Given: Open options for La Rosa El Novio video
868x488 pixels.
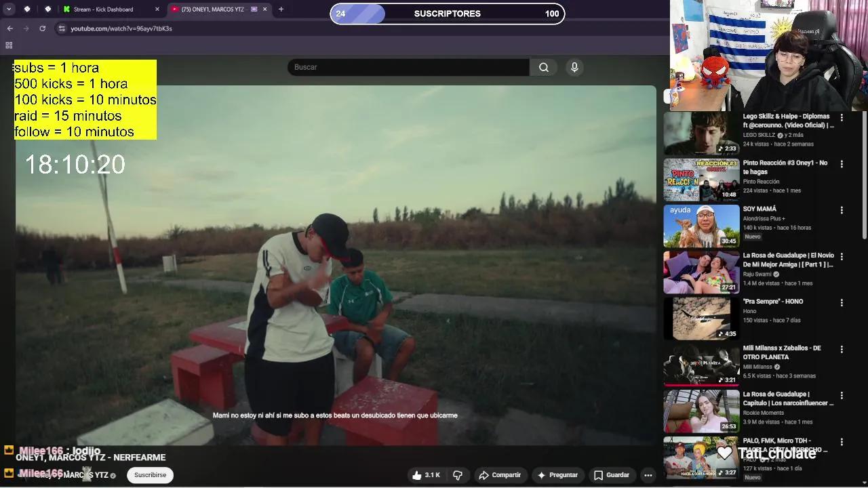Looking at the screenshot, I should [x=842, y=257].
